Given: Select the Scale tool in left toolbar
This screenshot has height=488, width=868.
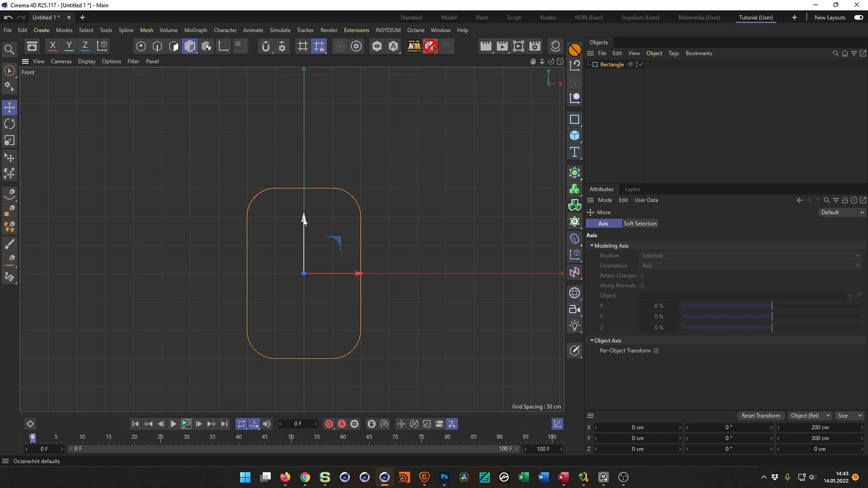Looking at the screenshot, I should (x=9, y=141).
